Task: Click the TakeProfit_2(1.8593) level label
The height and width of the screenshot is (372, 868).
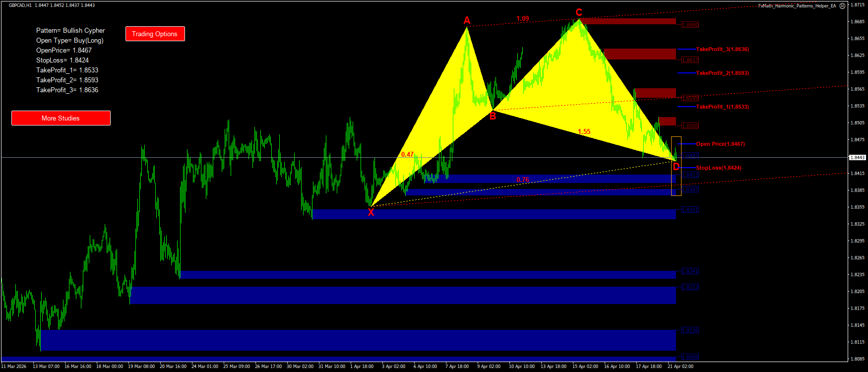Action: [723, 73]
